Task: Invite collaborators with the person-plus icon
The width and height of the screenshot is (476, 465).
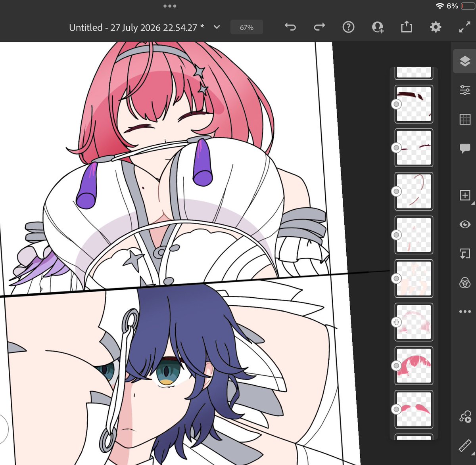Action: pyautogui.click(x=378, y=27)
